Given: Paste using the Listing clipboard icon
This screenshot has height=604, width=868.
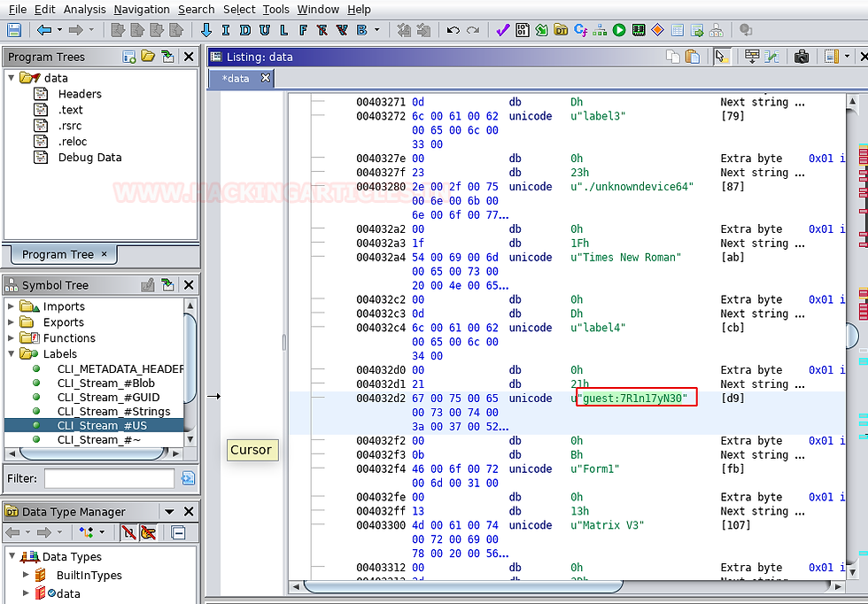Looking at the screenshot, I should pos(693,57).
